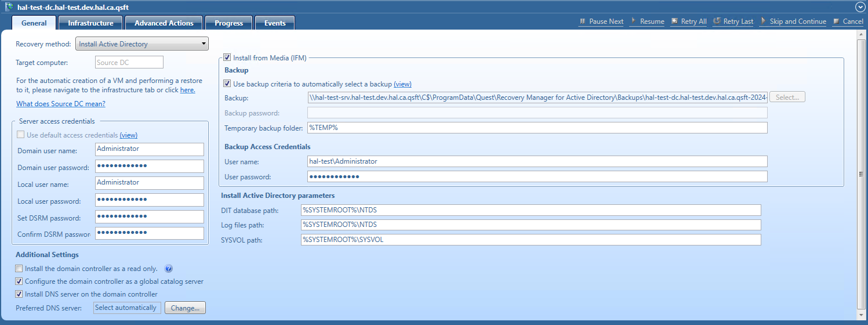This screenshot has height=325, width=868.
Task: Follow the 'here.' infrastructure link
Action: pos(187,90)
